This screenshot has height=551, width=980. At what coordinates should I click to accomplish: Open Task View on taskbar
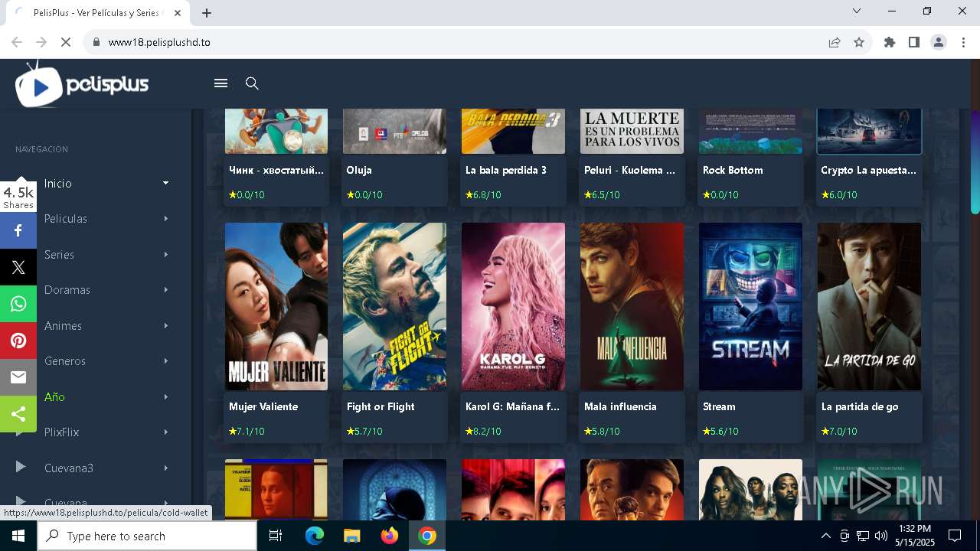pos(276,536)
